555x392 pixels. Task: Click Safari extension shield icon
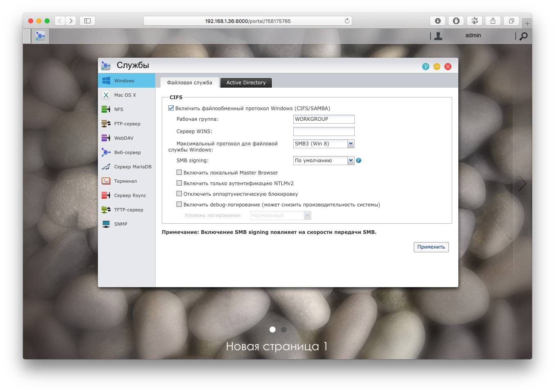click(456, 21)
